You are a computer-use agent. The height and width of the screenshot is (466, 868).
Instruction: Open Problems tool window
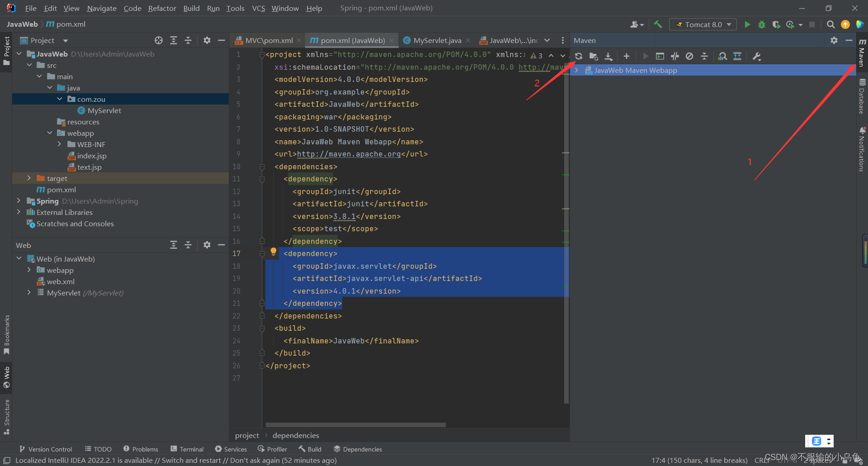pos(141,449)
